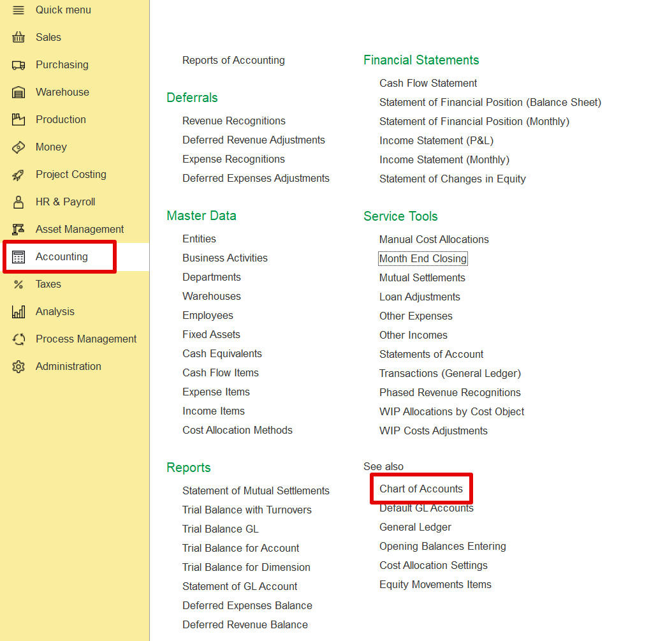Open Revenue Recognitions
This screenshot has height=641, width=672.
click(x=234, y=121)
